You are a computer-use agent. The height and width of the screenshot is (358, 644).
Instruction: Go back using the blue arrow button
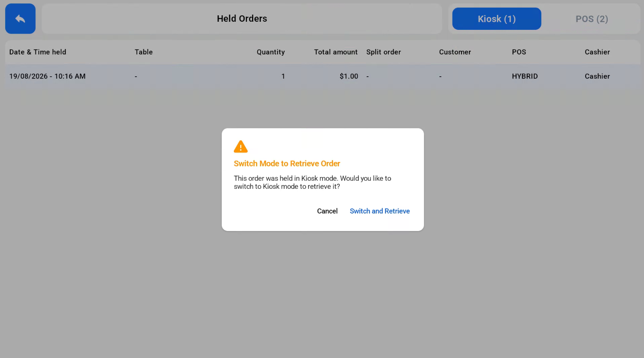point(20,19)
